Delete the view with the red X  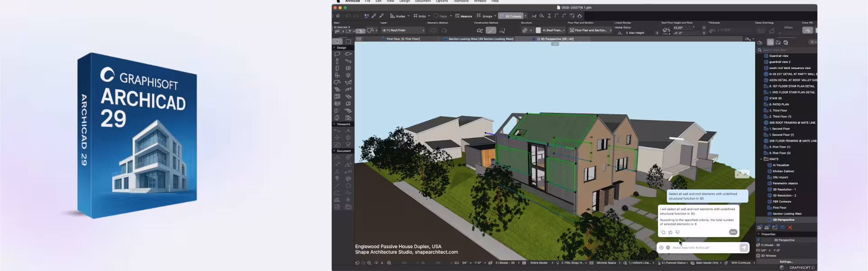pos(790,227)
